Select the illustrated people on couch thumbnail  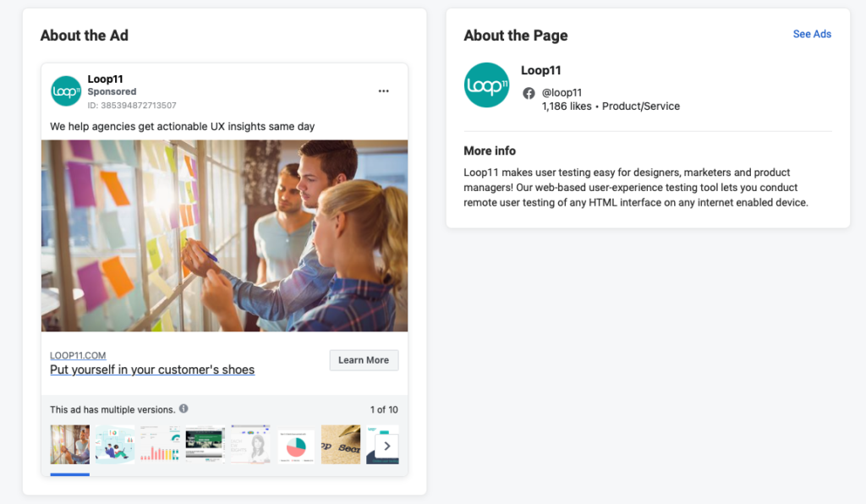(115, 445)
